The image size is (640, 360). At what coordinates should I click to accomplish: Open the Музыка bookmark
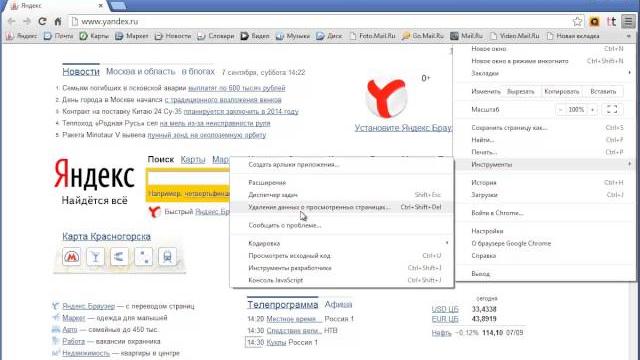pyautogui.click(x=293, y=36)
